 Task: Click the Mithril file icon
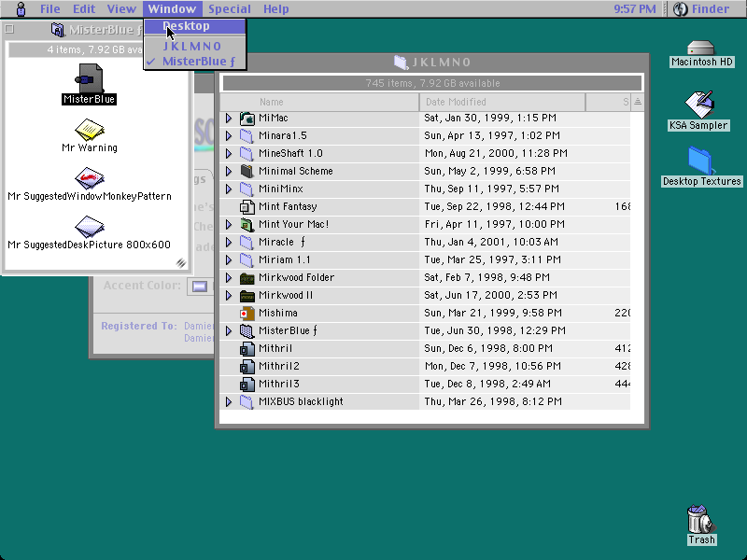coord(247,348)
